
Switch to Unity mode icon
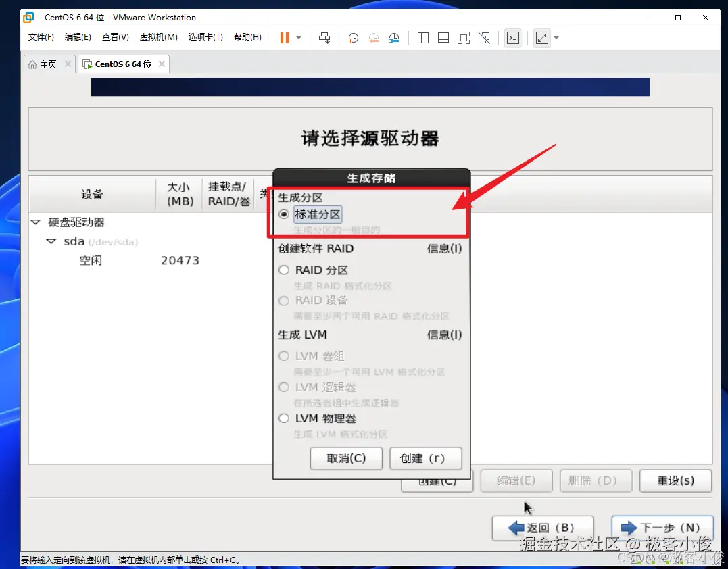coord(484,38)
